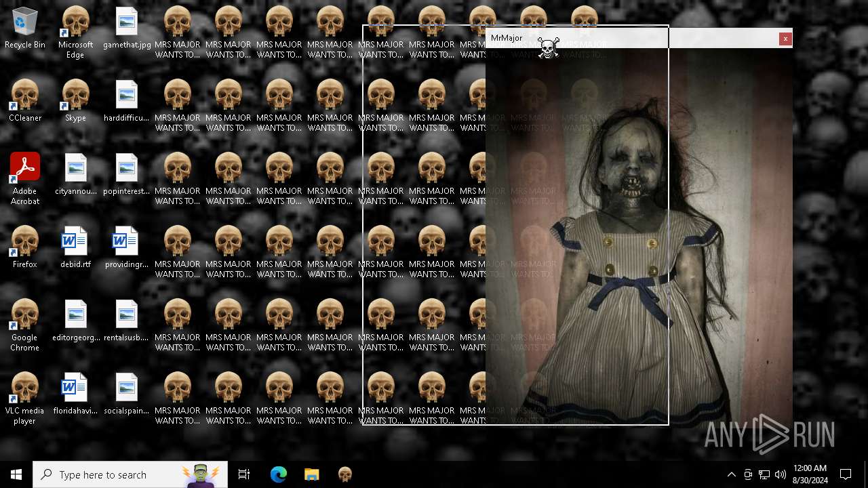
Task: Select the gamethat.jpg file icon
Action: coord(127,28)
